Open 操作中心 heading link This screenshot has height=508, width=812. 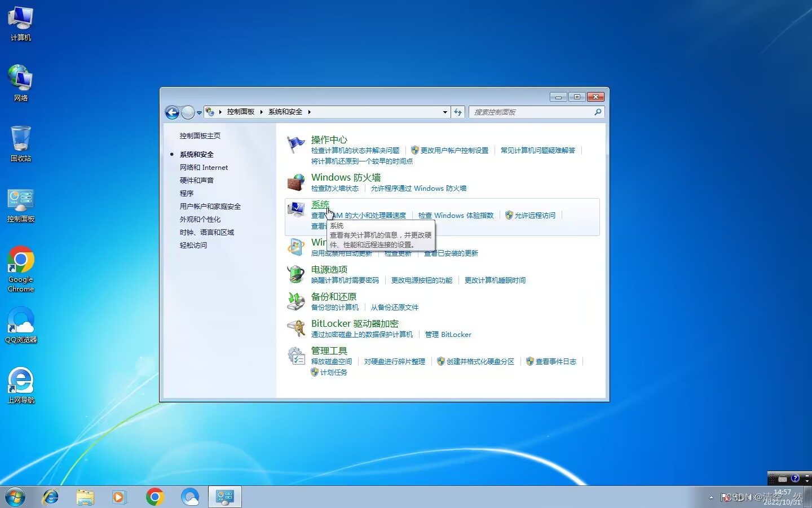329,139
